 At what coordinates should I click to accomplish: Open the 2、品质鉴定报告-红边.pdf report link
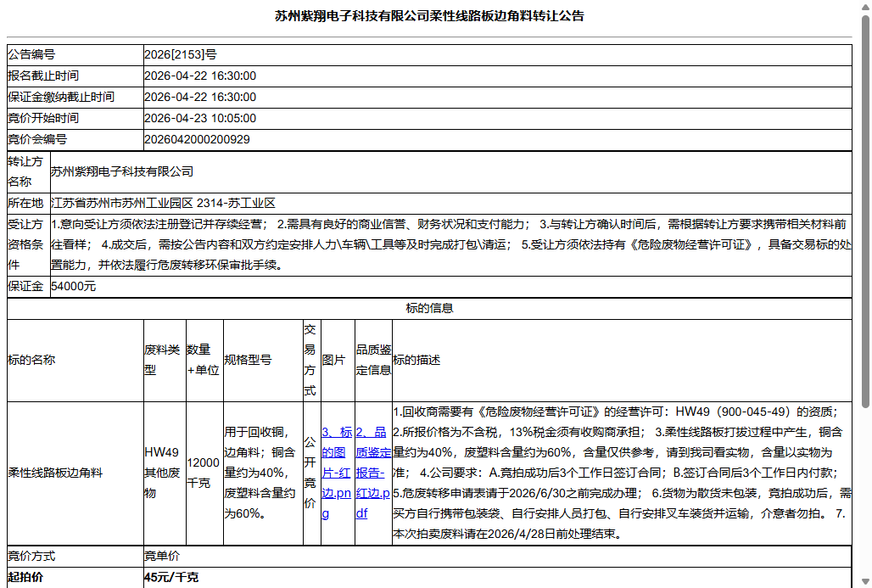(373, 473)
